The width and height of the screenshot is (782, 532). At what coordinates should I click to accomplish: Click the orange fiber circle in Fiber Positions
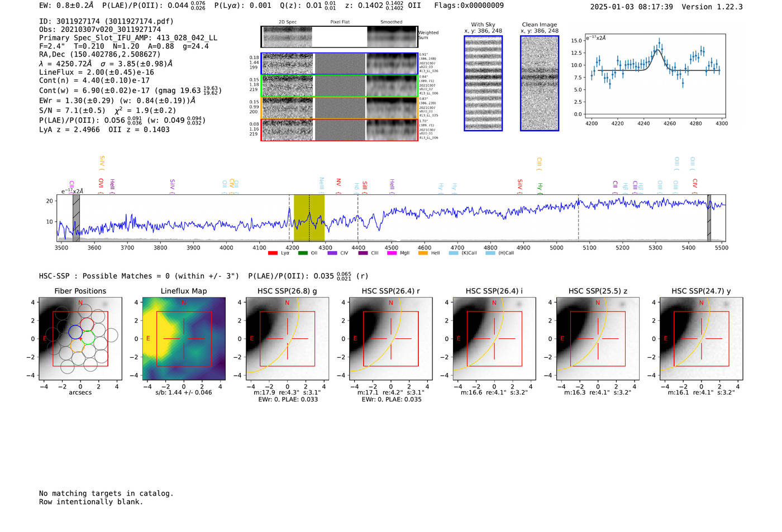[77, 345]
